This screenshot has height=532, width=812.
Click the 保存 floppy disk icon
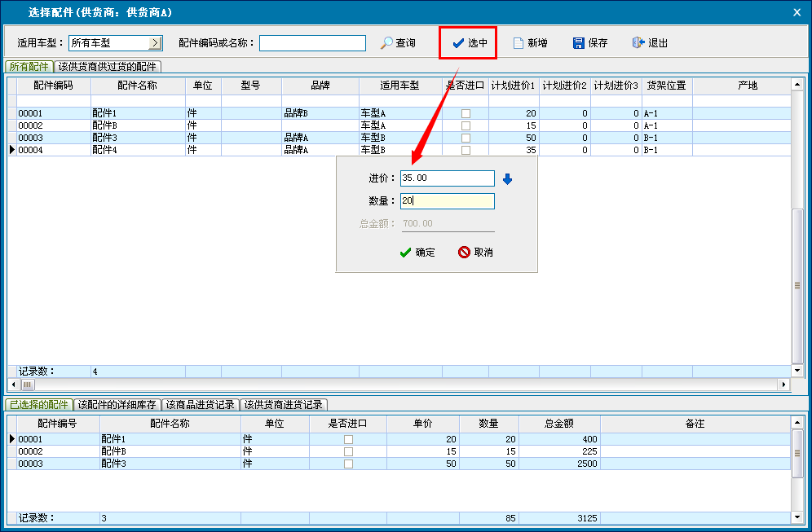point(579,43)
